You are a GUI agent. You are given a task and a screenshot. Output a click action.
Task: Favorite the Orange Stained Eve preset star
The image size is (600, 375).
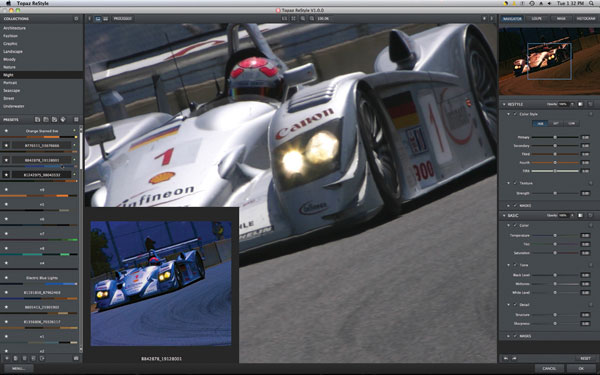pos(6,131)
